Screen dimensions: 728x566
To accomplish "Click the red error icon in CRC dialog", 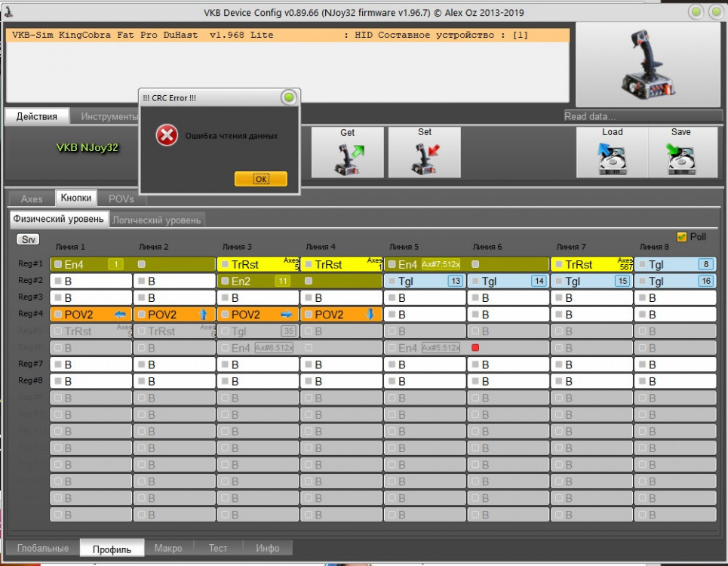I will [167, 136].
